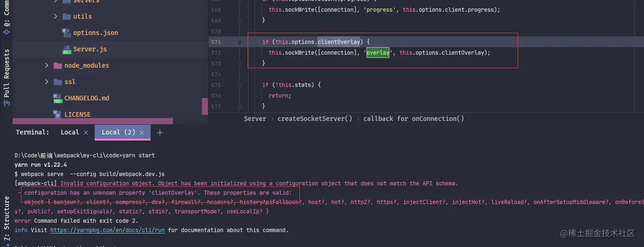Open the Commit tool window on left strip
Viewport: 644px width, 247px height.
(x=7, y=17)
